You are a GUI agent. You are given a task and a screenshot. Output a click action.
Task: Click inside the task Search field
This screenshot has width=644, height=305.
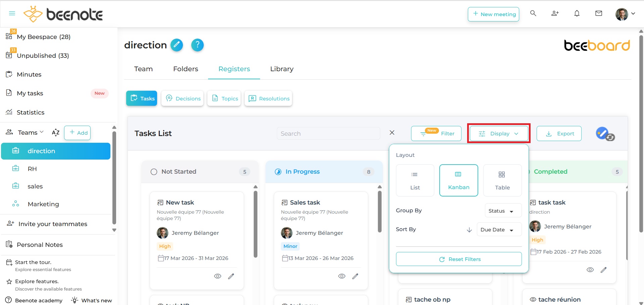coord(328,133)
